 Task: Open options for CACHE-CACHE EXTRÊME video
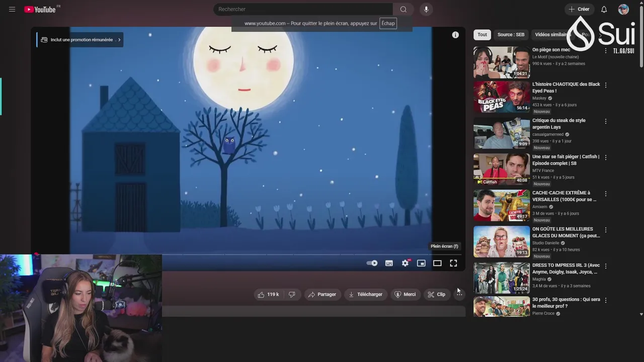click(606, 194)
